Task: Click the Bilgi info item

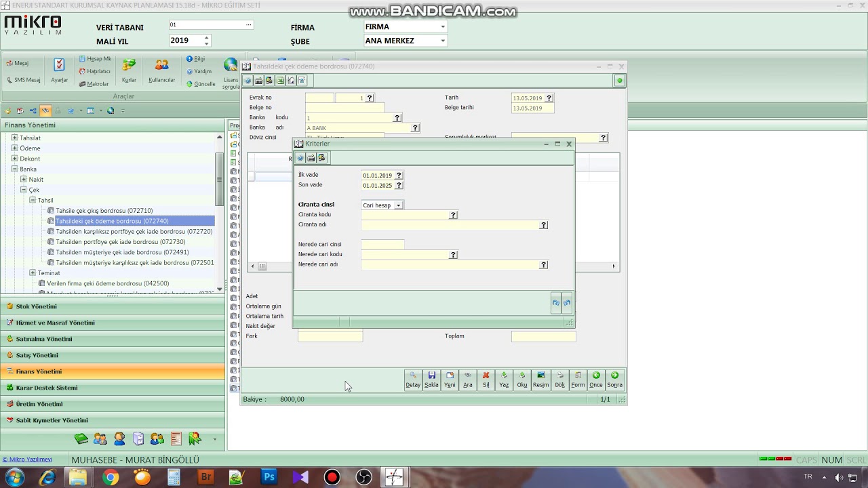Action: [x=195, y=59]
